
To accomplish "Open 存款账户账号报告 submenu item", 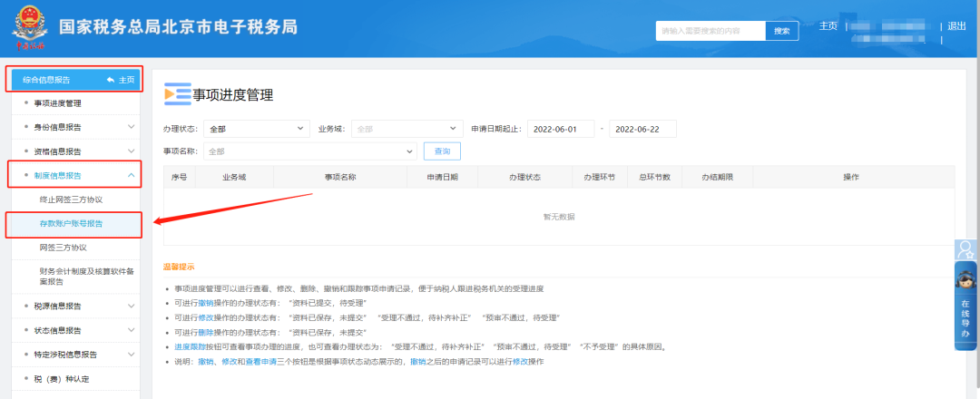I will coord(71,224).
